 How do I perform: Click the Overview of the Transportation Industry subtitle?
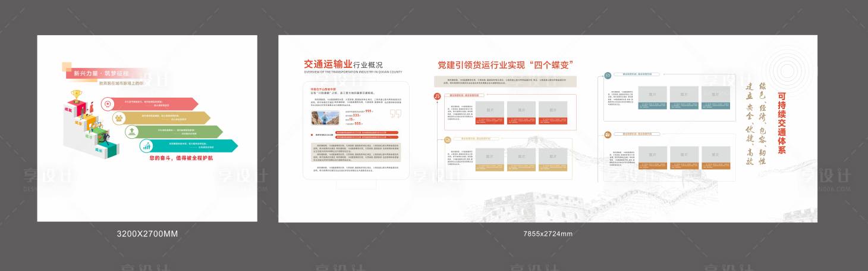click(354, 72)
